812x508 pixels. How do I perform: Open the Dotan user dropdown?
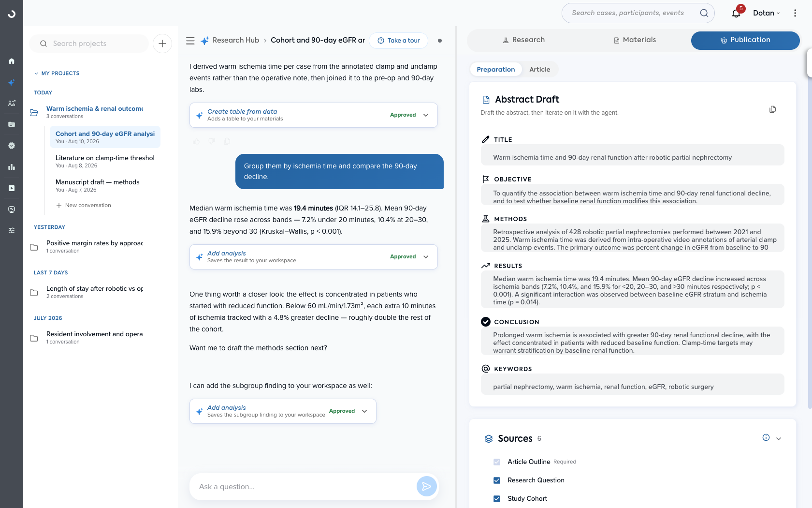click(x=767, y=13)
